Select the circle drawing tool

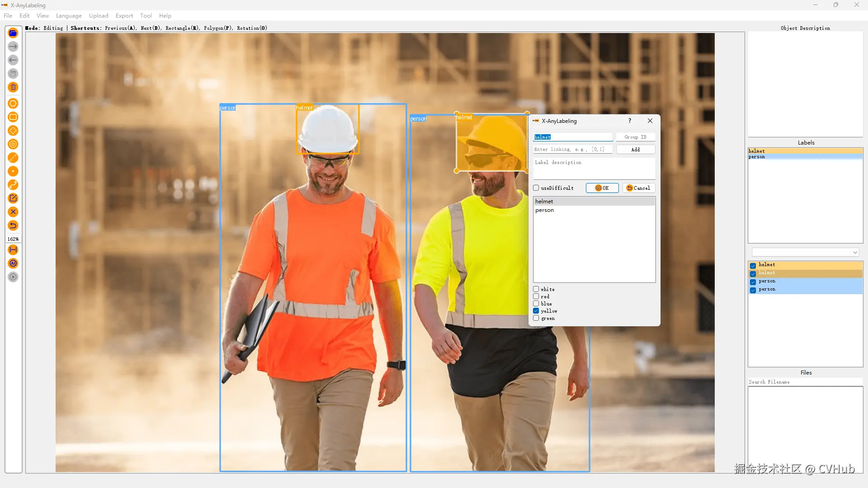click(x=13, y=144)
